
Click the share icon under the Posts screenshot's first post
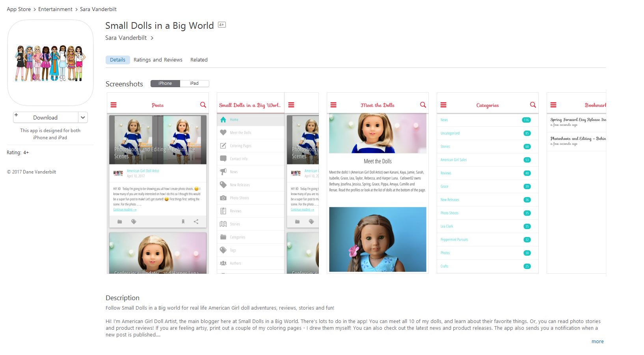[196, 222]
